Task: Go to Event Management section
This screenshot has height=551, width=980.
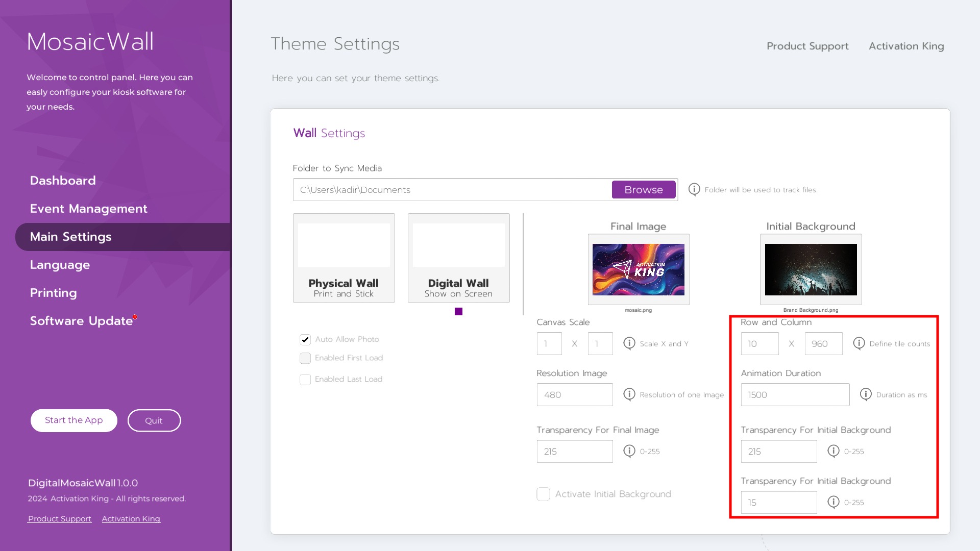Action: [88, 209]
